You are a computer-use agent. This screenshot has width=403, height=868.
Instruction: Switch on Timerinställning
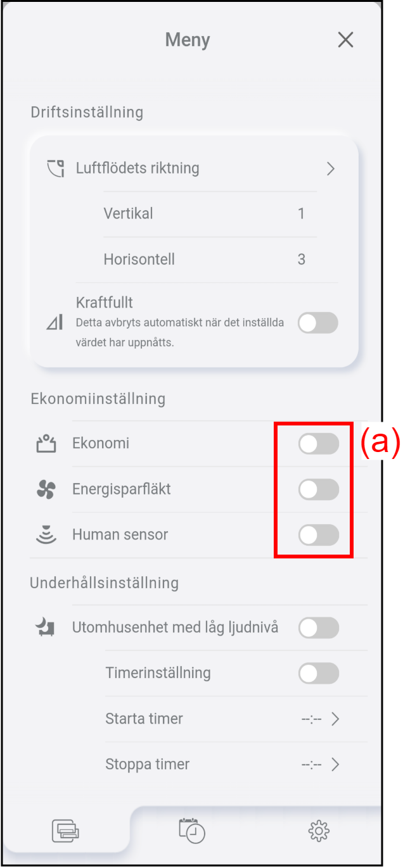coord(318,673)
